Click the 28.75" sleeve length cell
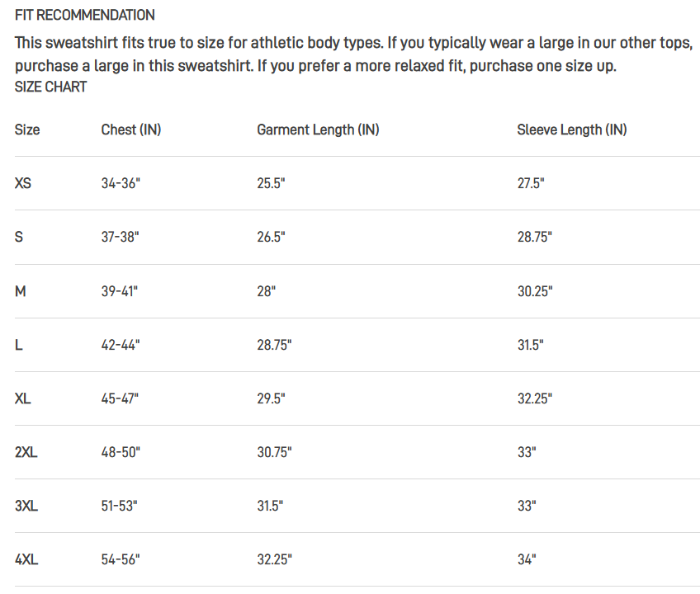Screen dimensions: 700x594 coord(535,237)
